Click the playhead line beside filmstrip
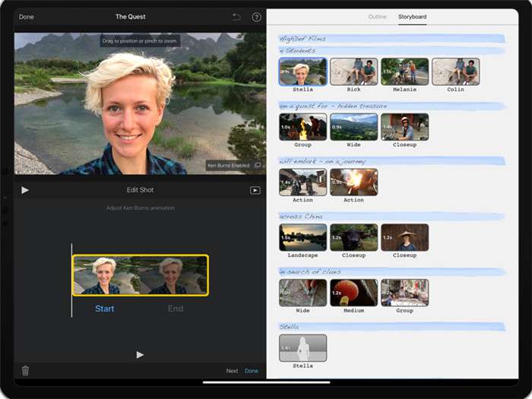This screenshot has width=532, height=399. 71,280
